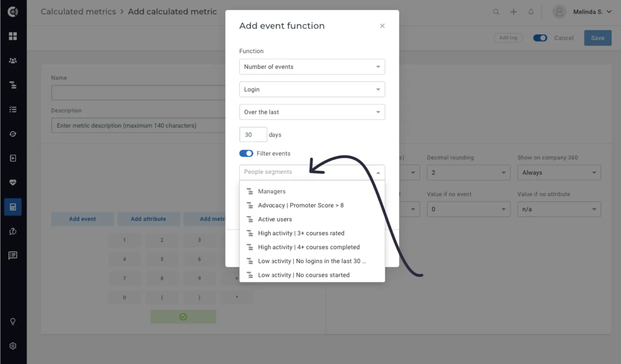
Task: Click the Cancel button
Action: click(x=564, y=38)
